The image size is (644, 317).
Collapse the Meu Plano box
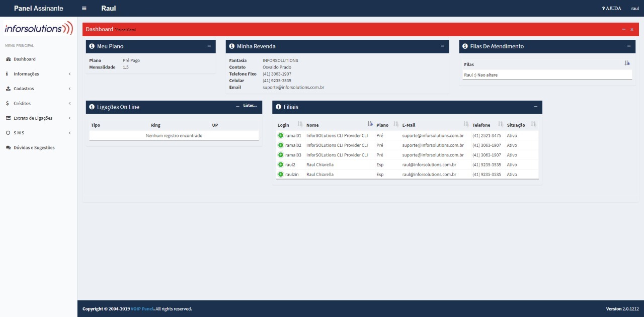(x=209, y=46)
